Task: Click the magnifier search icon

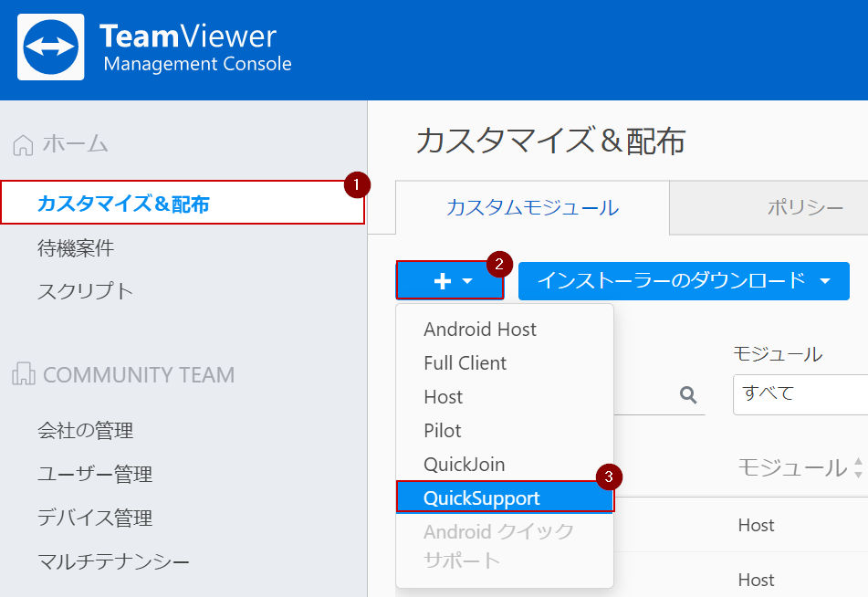Action: 688,394
